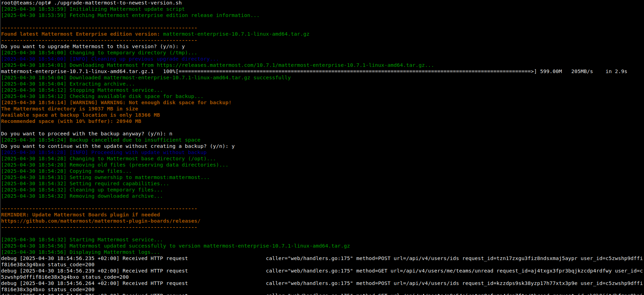Screen dimensions: 644x295
Task: Click 'The Mattermost directory is 19037 MB in size'
Action: 70,109
